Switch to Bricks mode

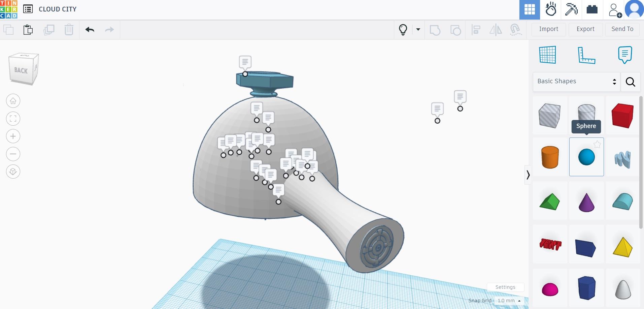[x=592, y=9]
